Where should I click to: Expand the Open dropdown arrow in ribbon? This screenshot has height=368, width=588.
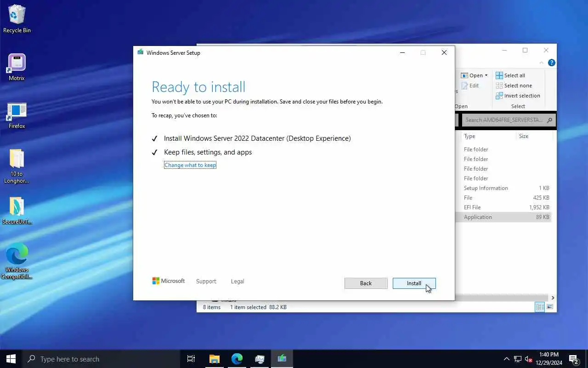pyautogui.click(x=486, y=75)
